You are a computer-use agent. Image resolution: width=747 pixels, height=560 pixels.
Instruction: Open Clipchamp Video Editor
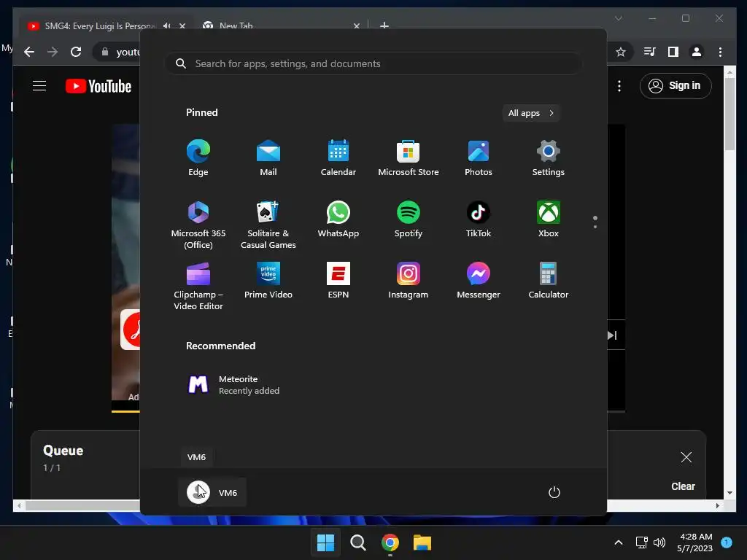pos(198,286)
